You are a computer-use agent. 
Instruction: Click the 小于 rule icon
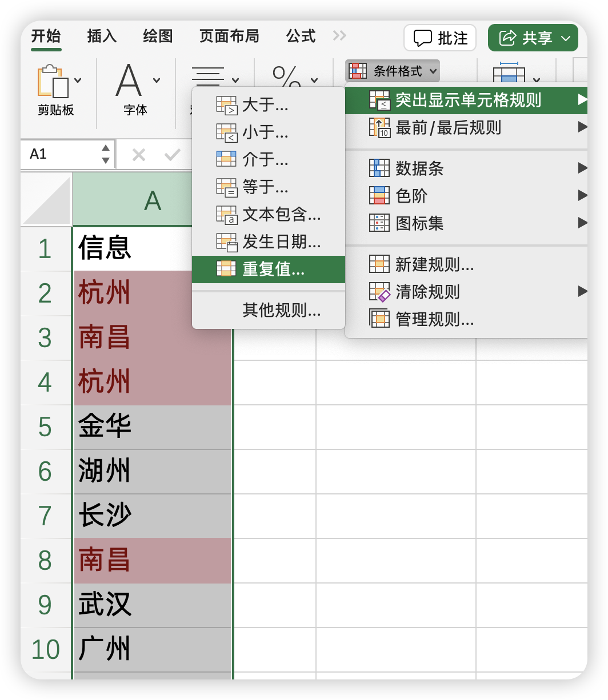point(226,132)
